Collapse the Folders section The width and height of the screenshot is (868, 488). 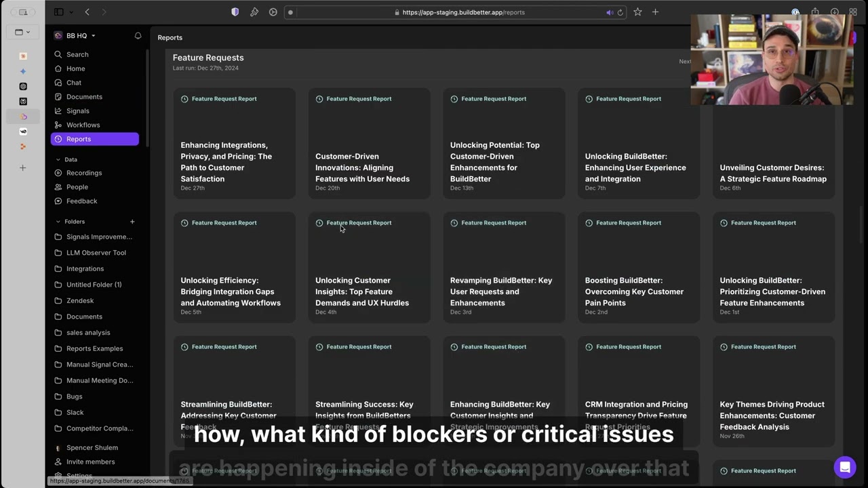(58, 222)
